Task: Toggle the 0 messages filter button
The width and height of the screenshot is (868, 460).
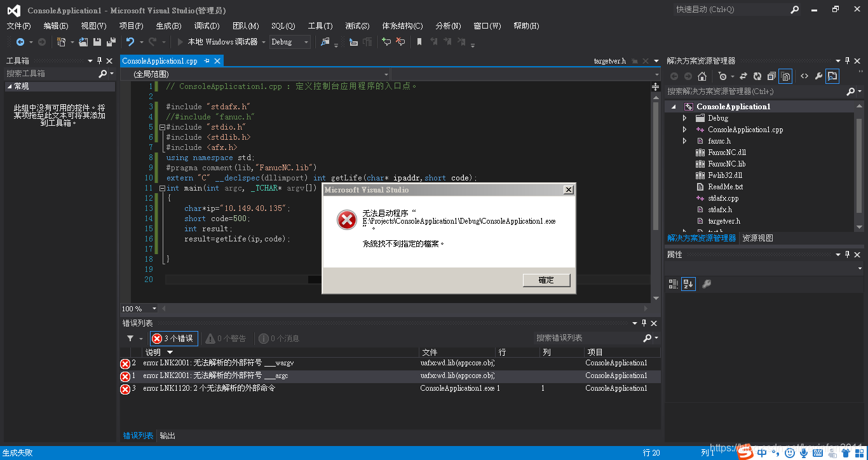Action: coord(280,339)
